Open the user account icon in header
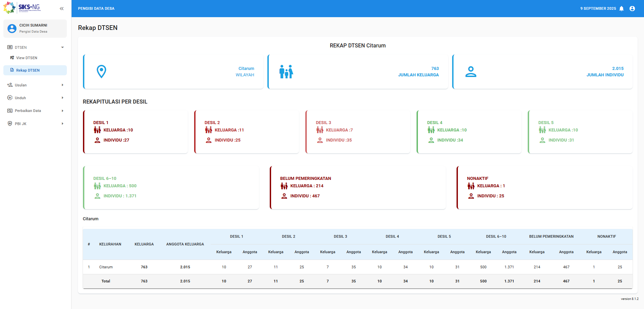 point(632,8)
